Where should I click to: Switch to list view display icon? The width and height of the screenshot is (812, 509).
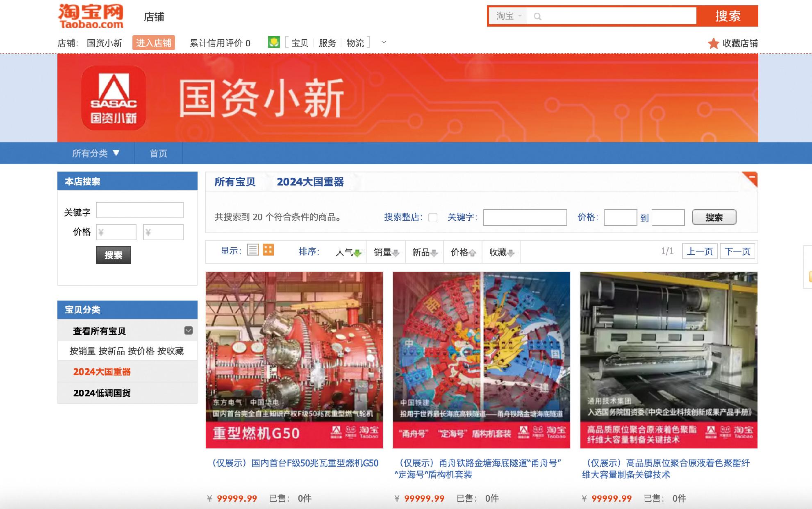[x=253, y=250]
